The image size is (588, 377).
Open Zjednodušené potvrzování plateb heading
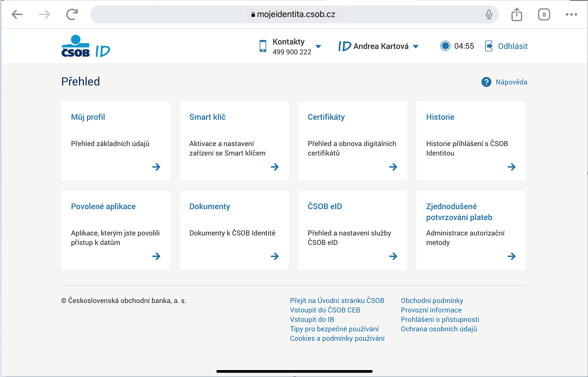point(459,212)
